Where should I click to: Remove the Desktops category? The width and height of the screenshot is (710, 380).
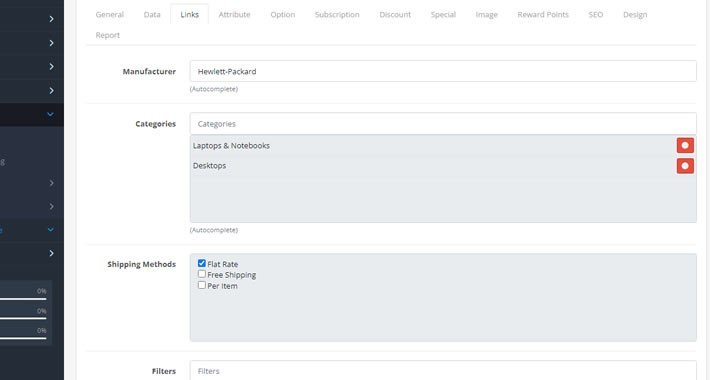(x=685, y=166)
